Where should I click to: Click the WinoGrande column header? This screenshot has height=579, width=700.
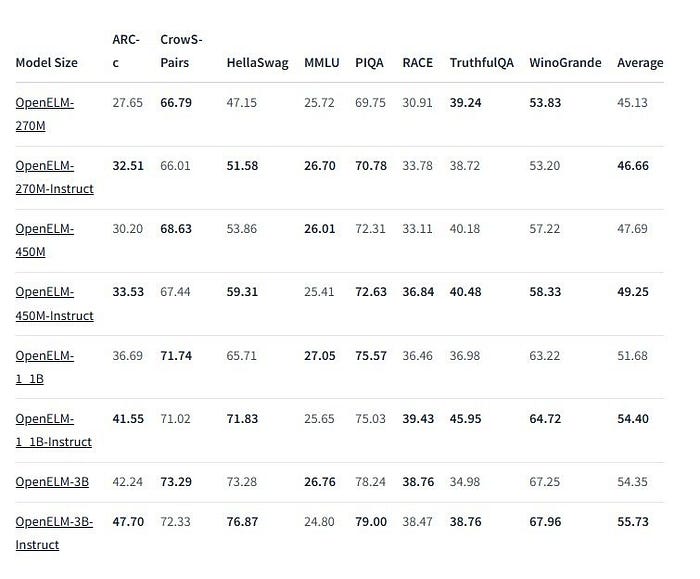(x=565, y=62)
